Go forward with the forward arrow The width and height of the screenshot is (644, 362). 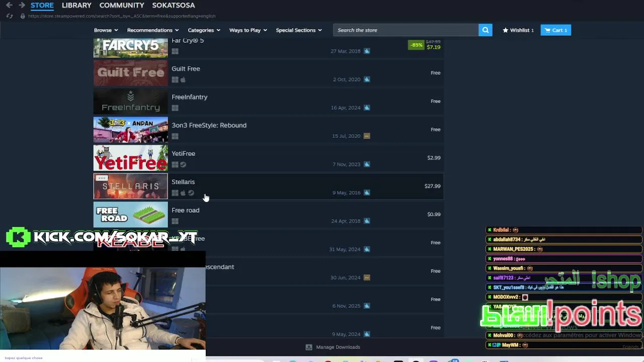tap(22, 5)
